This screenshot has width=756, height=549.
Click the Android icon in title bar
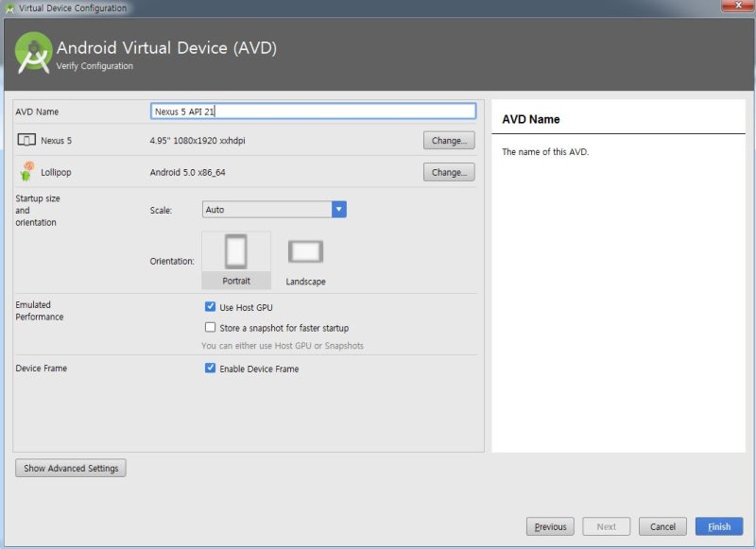[9, 9]
